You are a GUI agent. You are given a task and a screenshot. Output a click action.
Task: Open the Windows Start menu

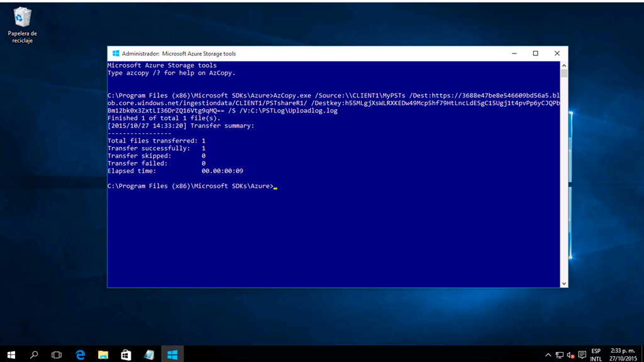click(11, 355)
